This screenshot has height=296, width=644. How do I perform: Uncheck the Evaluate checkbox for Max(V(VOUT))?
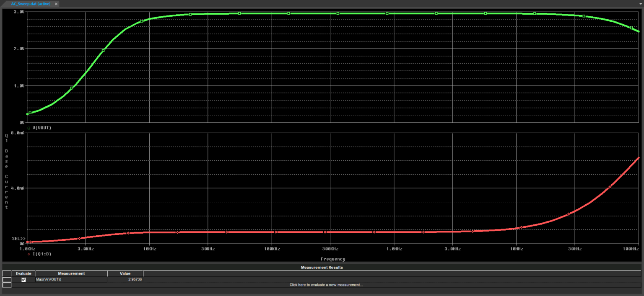tap(23, 280)
